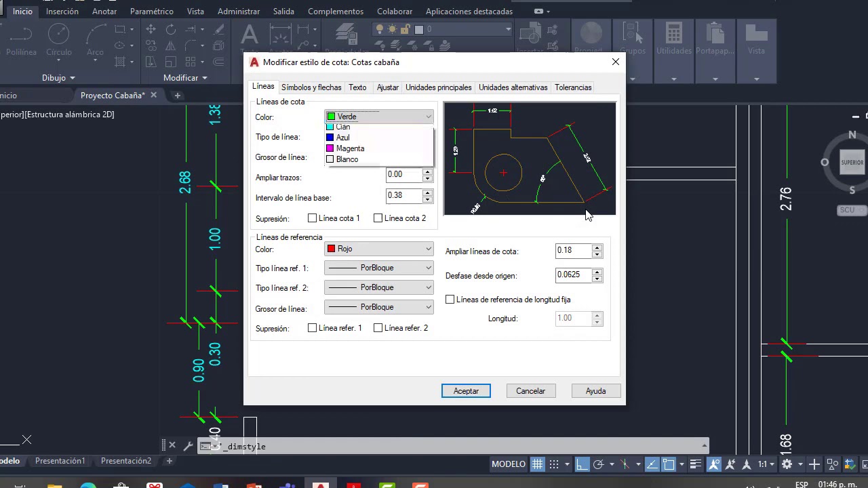Toggle ortho mode in status bar
Image resolution: width=868 pixels, height=488 pixels.
click(x=582, y=464)
